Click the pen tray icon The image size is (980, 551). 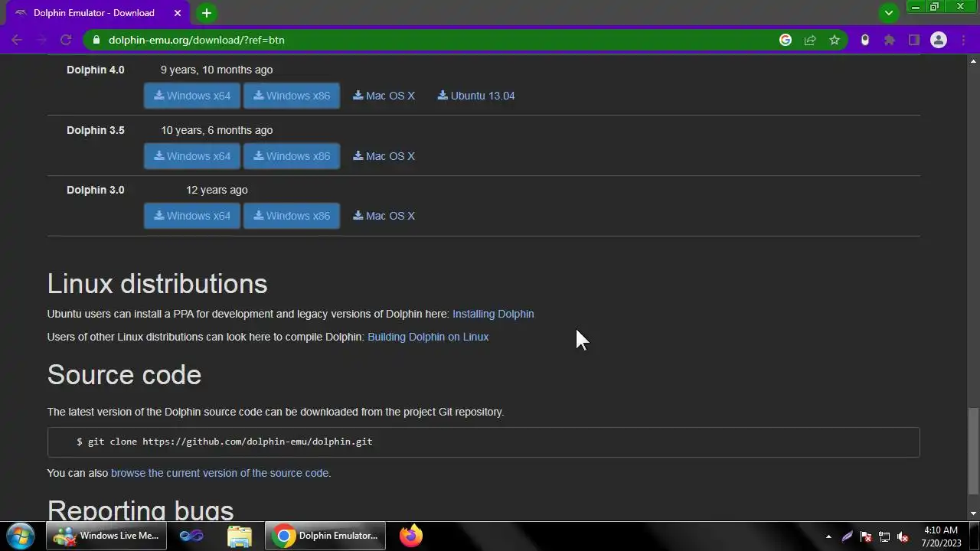[x=848, y=536]
